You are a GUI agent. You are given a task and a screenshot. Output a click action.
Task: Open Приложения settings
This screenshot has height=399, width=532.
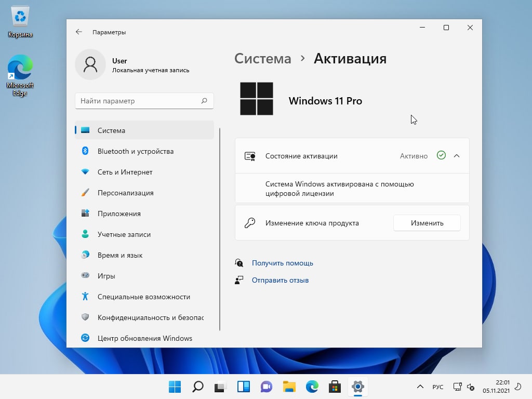(x=144, y=213)
